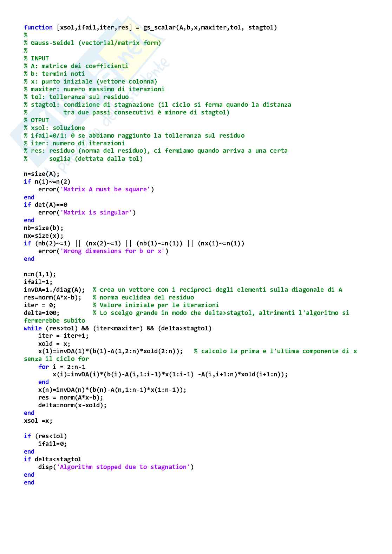Click the 'delta=norm(x-xold);' line
The height and width of the screenshot is (554, 392).
72,405
